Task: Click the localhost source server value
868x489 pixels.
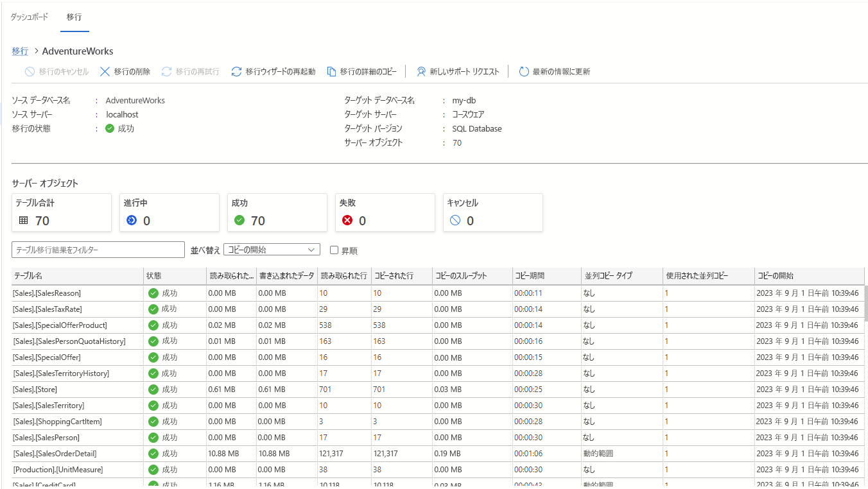Action: coord(122,115)
